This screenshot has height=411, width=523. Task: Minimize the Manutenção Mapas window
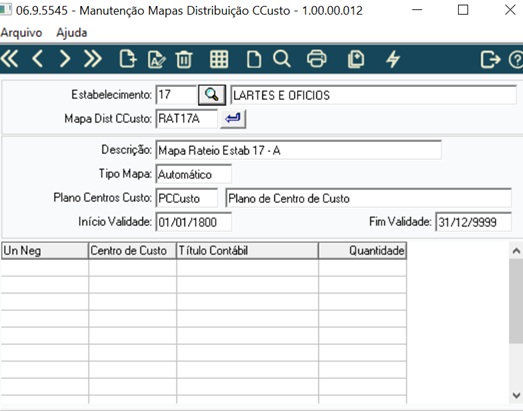(x=417, y=10)
